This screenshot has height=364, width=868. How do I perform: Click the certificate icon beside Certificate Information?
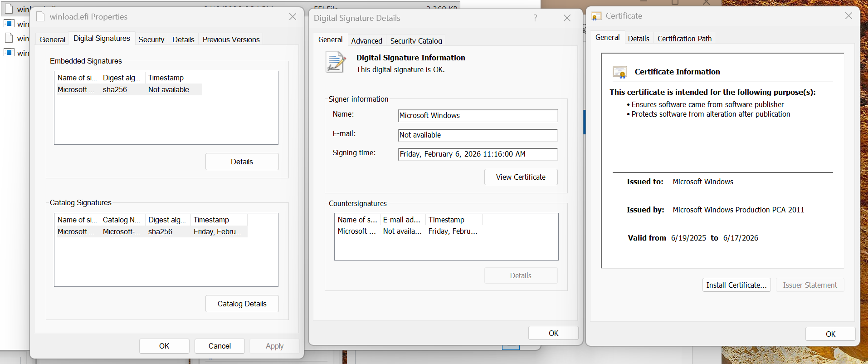click(x=620, y=72)
